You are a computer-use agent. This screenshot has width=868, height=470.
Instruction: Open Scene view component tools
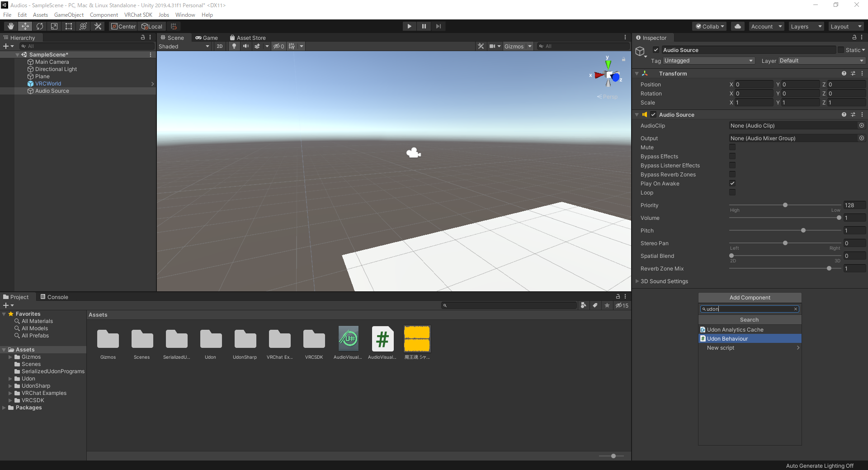pos(481,46)
